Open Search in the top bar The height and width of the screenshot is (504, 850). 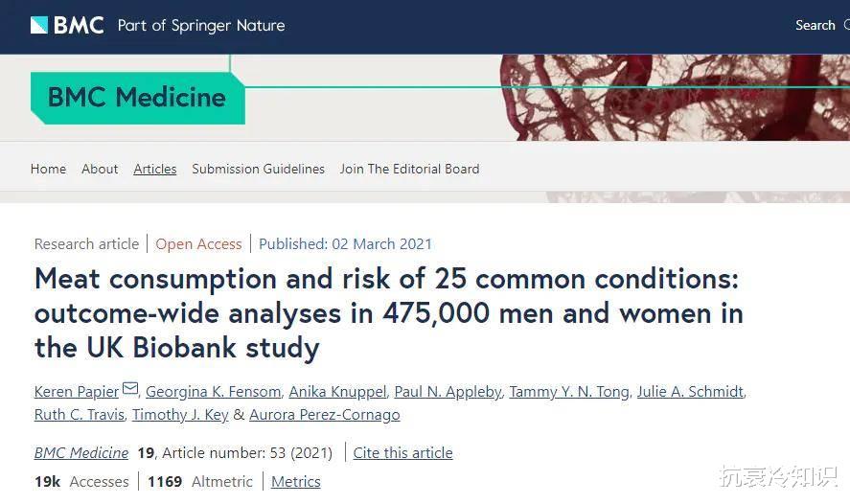[815, 25]
